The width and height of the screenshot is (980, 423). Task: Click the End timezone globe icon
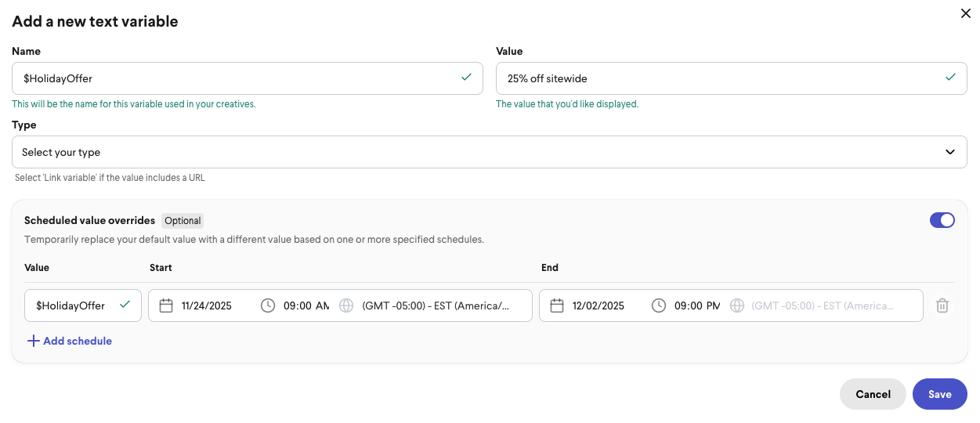point(737,305)
